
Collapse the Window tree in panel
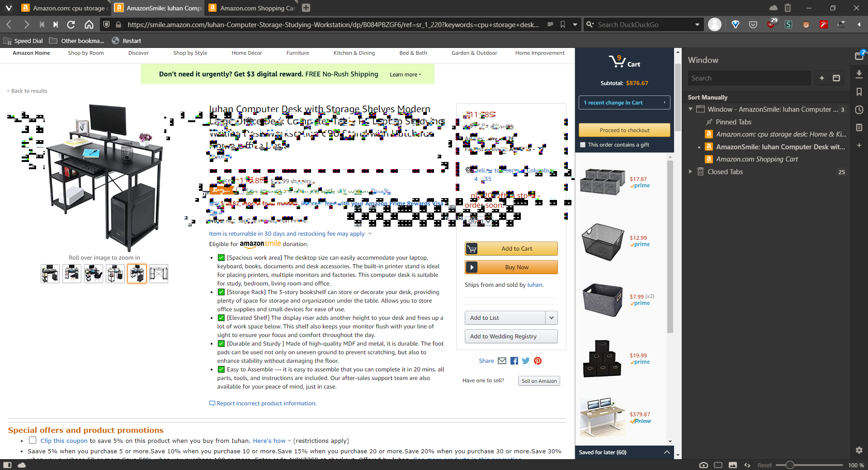point(690,109)
